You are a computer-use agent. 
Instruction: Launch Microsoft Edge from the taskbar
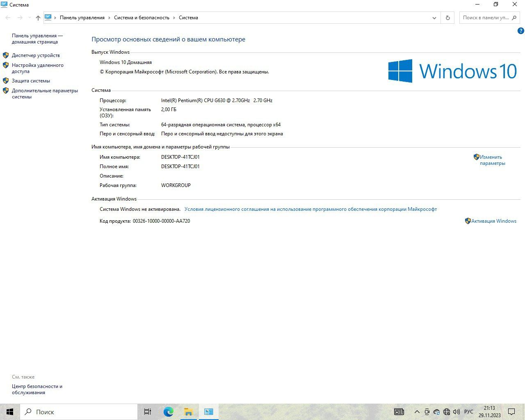[x=168, y=412]
